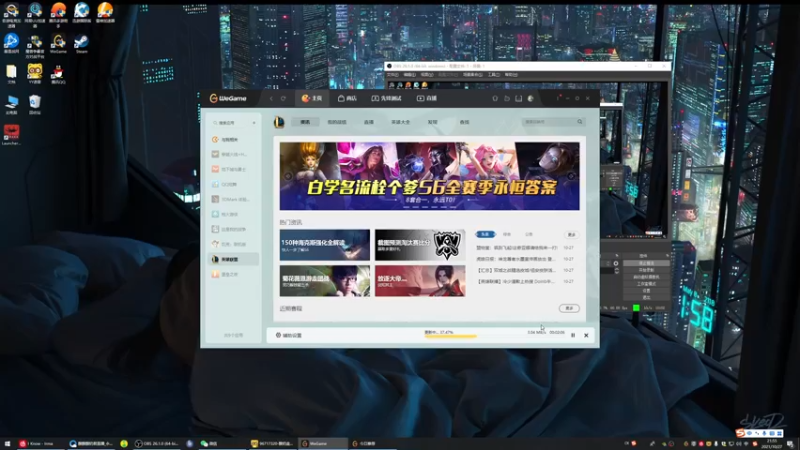
Task: Expand the dropdown arrow beside sidebar search
Action: pos(254,123)
